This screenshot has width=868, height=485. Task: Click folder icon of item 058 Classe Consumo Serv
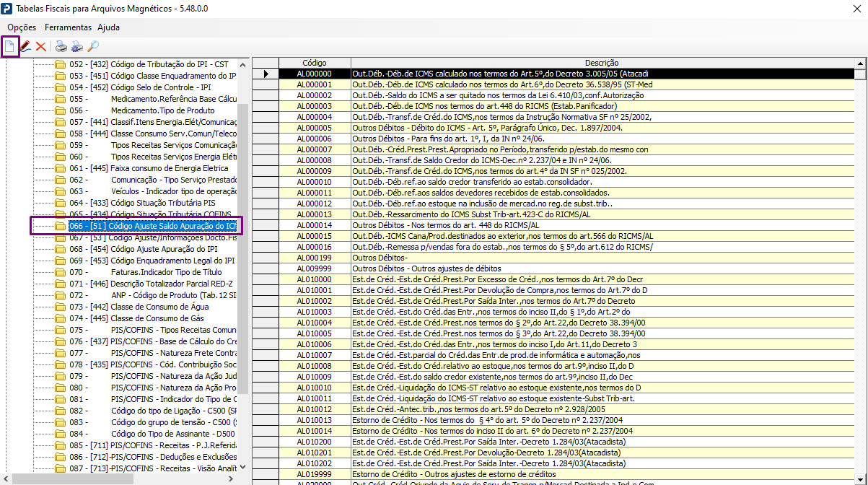pyautogui.click(x=60, y=134)
